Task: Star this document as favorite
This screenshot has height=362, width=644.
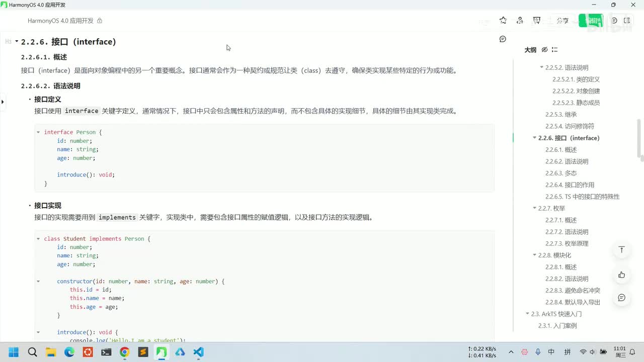Action: point(503,21)
